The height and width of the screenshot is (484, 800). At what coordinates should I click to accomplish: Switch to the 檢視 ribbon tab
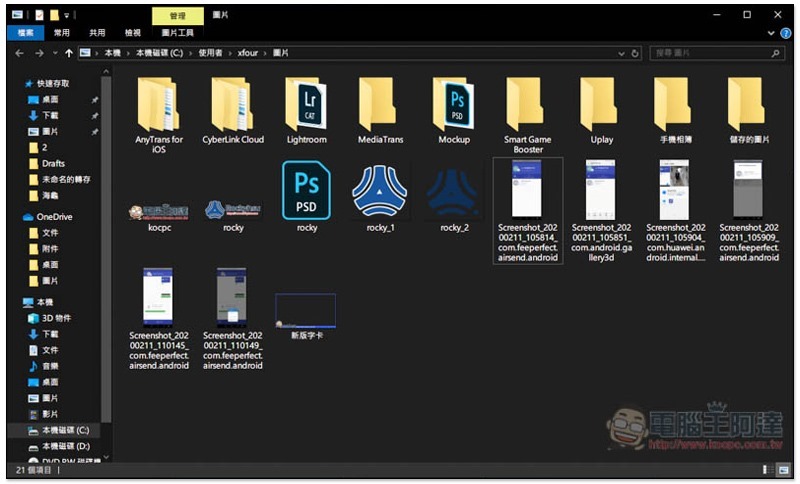132,33
